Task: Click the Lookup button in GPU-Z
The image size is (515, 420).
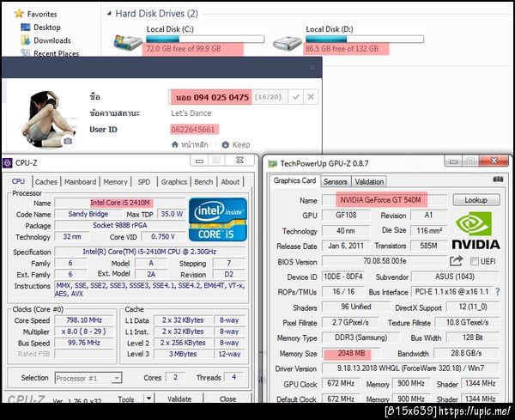Action: click(x=476, y=200)
